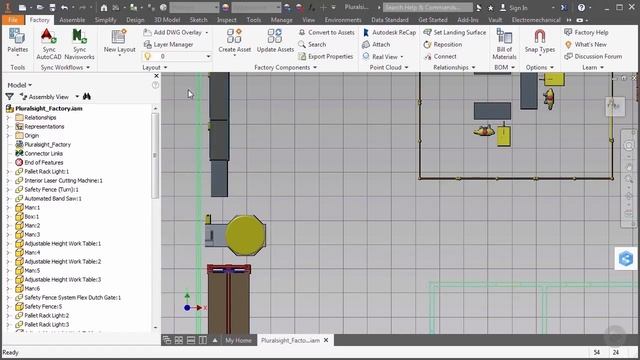Screen dimensions: 640x360
Task: Expand the BOM panel menu
Action: 513,67
